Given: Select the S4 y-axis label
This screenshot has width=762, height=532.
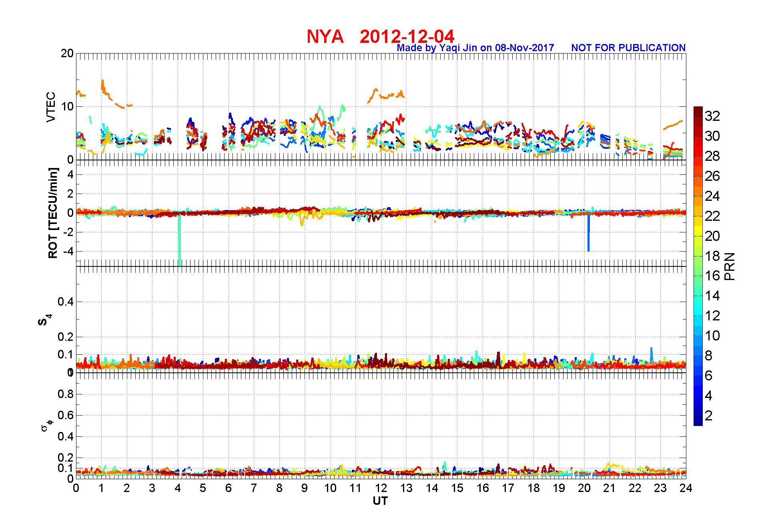Looking at the screenshot, I should (x=44, y=320).
